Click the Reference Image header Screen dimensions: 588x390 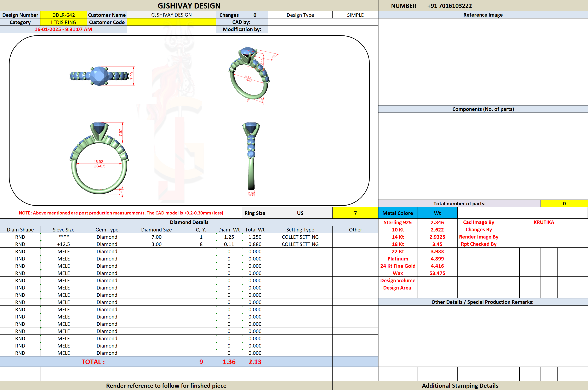(483, 15)
